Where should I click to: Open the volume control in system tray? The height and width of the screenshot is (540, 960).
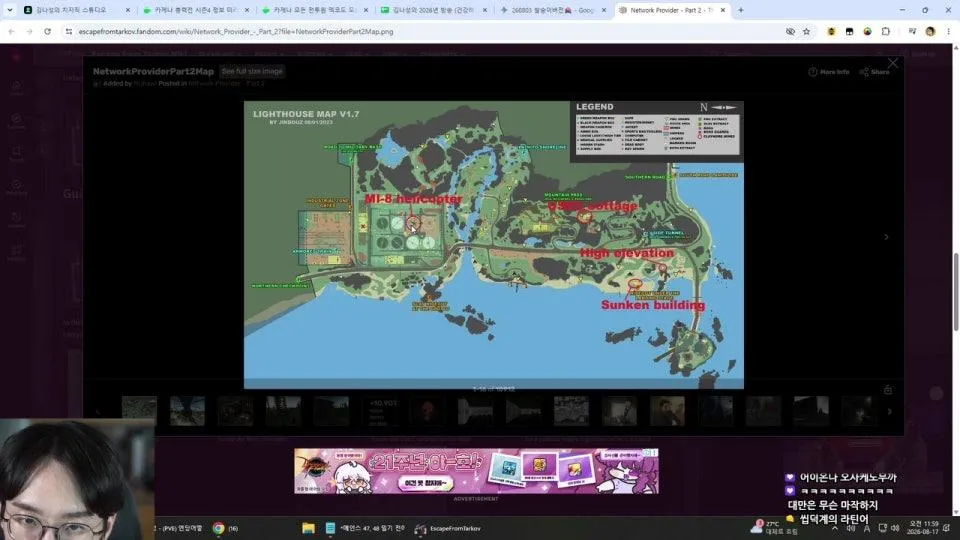click(895, 528)
